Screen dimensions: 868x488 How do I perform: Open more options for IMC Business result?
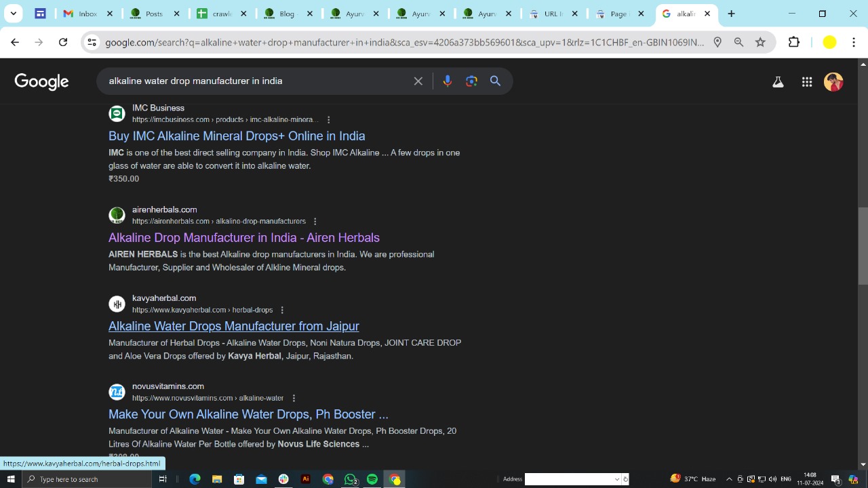(329, 120)
